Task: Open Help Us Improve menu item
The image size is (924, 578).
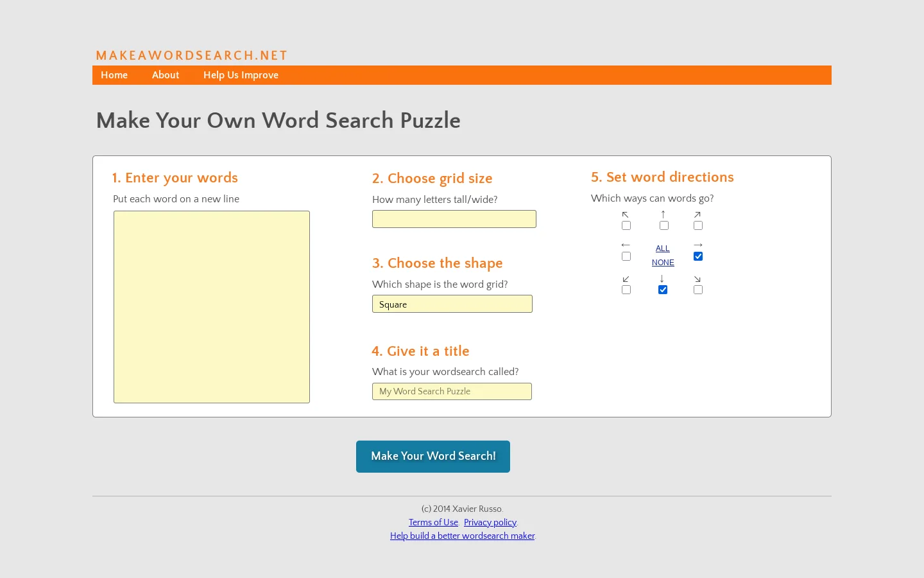Action: click(241, 75)
